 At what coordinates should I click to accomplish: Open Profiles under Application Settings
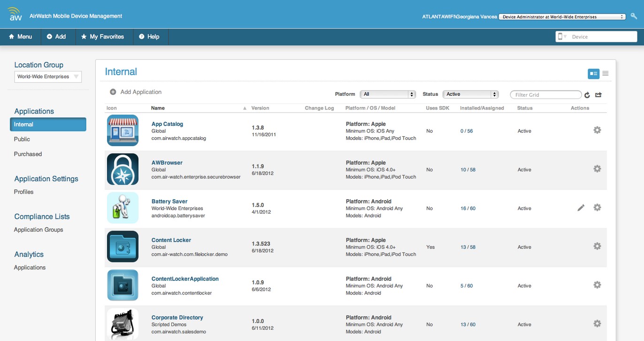click(23, 192)
